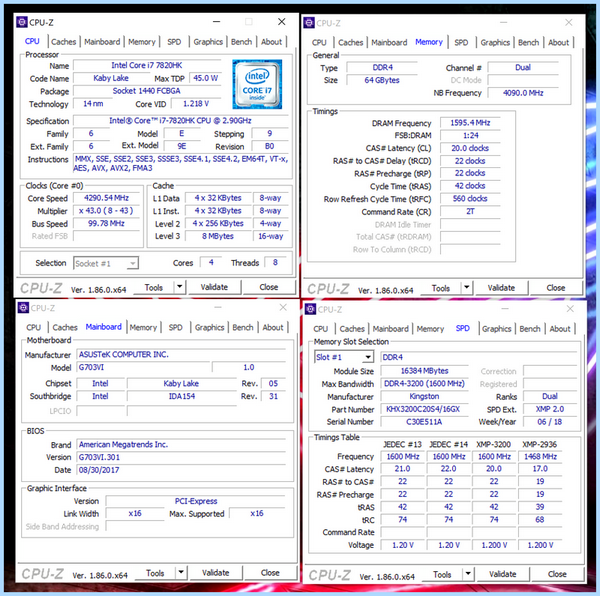The width and height of the screenshot is (600, 596).
Task: Switch to CPU tab in Memory window
Action: coord(319,42)
